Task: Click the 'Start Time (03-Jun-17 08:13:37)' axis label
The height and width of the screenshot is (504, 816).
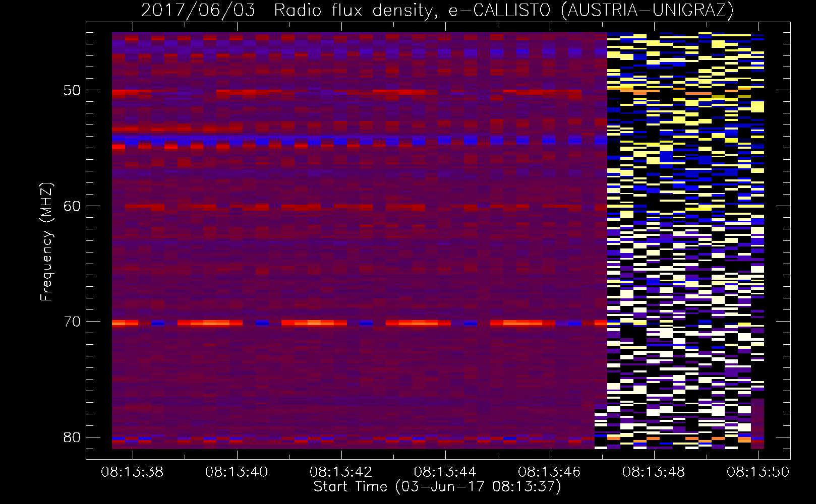Action: (x=437, y=487)
